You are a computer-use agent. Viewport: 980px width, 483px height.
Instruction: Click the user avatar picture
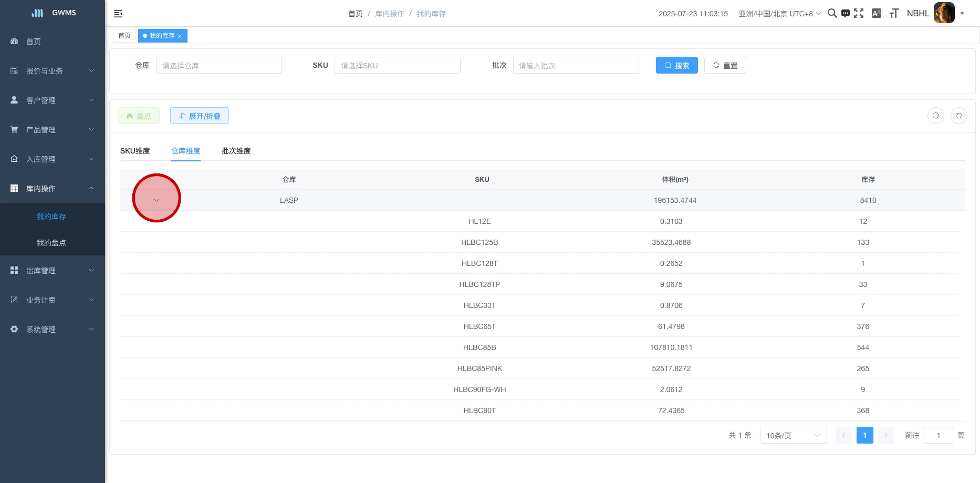[x=944, y=13]
